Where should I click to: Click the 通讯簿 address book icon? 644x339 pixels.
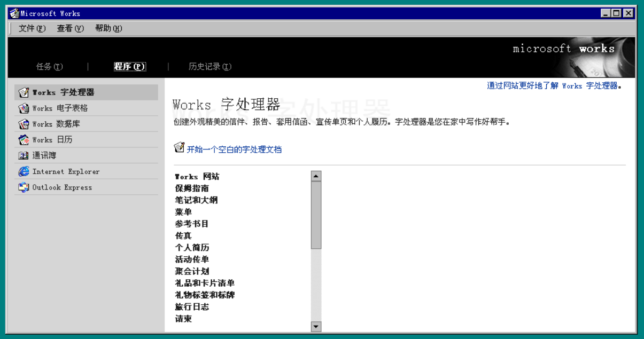pos(24,156)
